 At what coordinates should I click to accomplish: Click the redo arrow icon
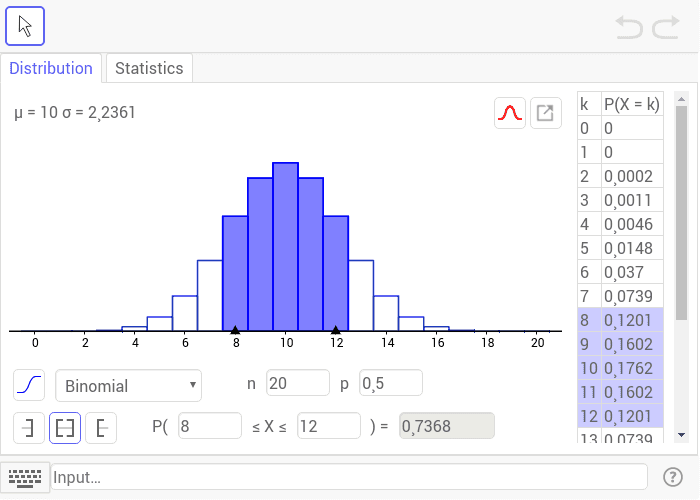click(x=666, y=27)
